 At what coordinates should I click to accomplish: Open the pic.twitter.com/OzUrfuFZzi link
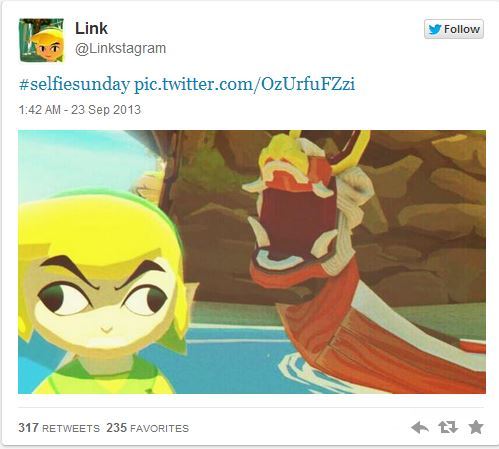244,84
